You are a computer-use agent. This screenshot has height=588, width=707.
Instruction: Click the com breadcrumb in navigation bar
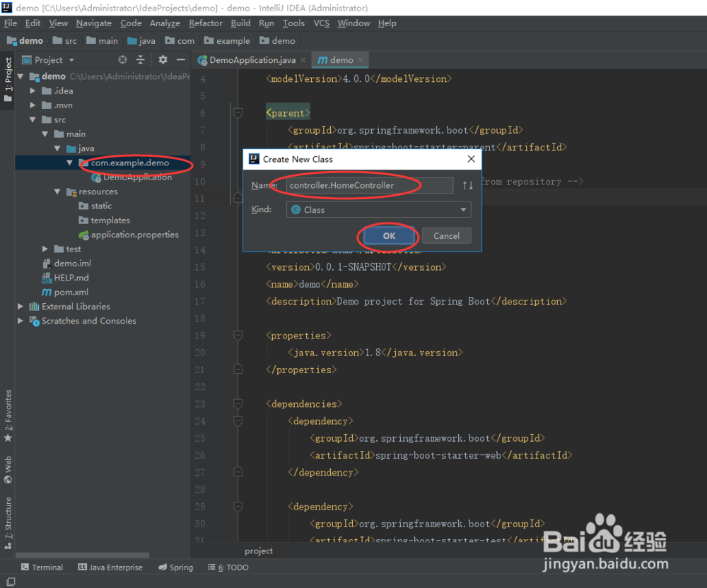click(x=180, y=41)
